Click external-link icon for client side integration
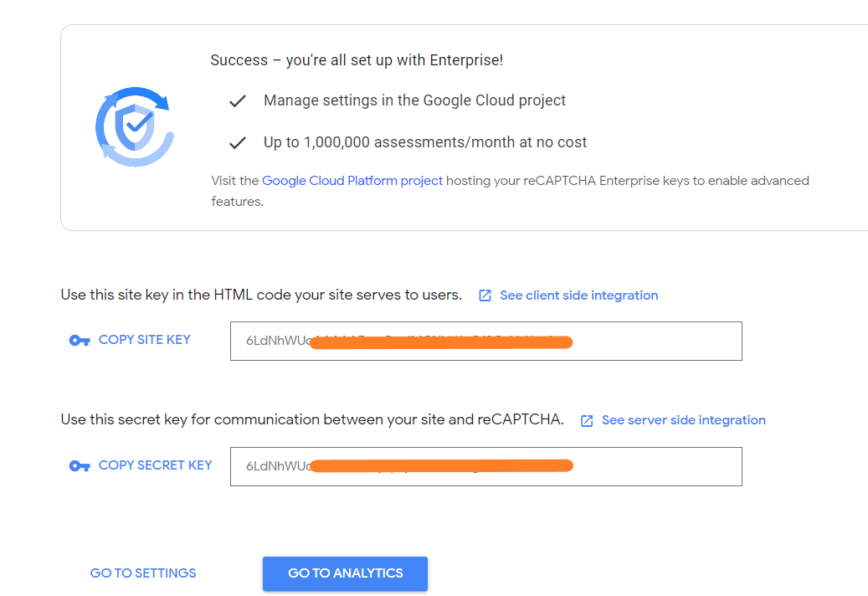The image size is (868, 596). pyautogui.click(x=485, y=295)
